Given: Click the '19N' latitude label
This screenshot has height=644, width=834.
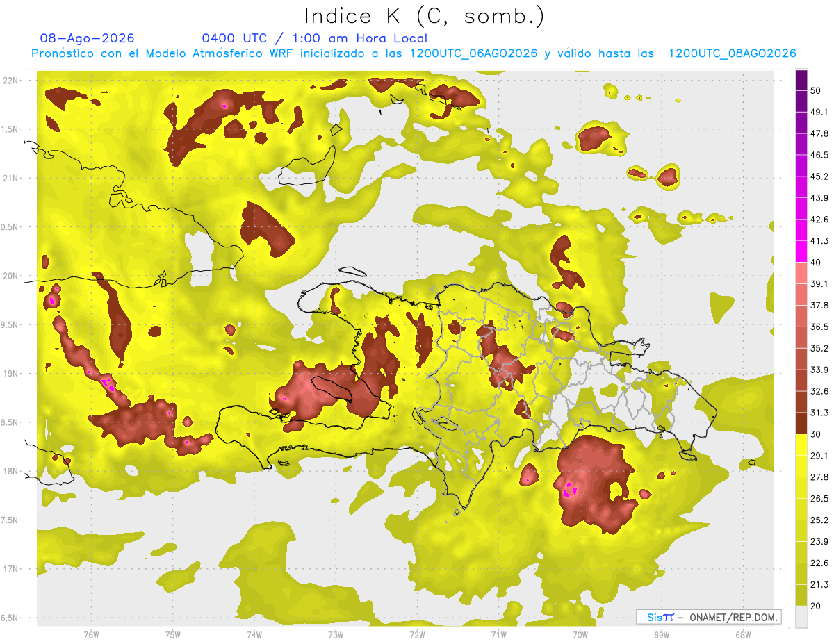Looking at the screenshot, I should (x=11, y=373).
